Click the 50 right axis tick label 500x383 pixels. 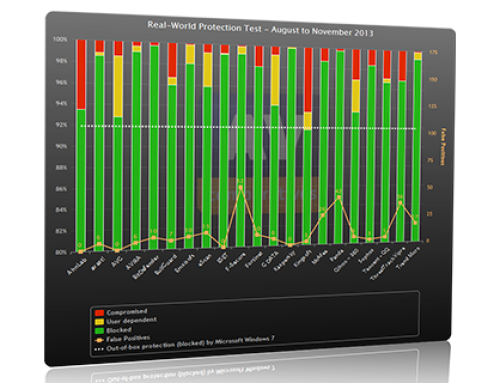(x=430, y=187)
